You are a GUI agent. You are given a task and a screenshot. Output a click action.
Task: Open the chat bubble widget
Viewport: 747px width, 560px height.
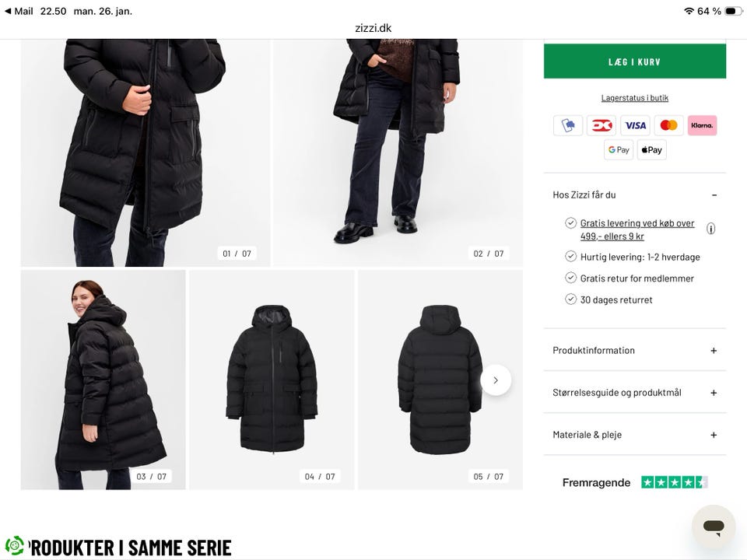coord(714,527)
